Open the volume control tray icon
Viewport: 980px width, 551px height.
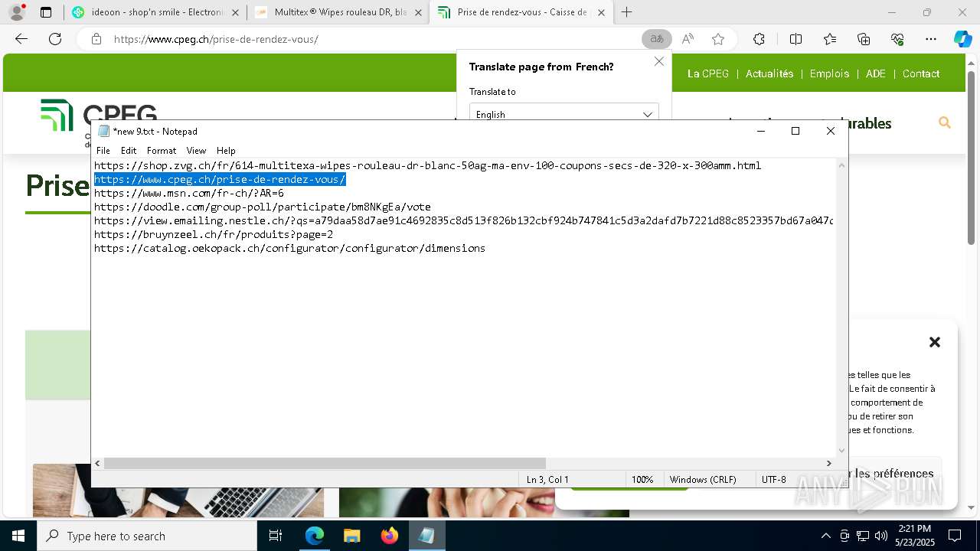881,536
